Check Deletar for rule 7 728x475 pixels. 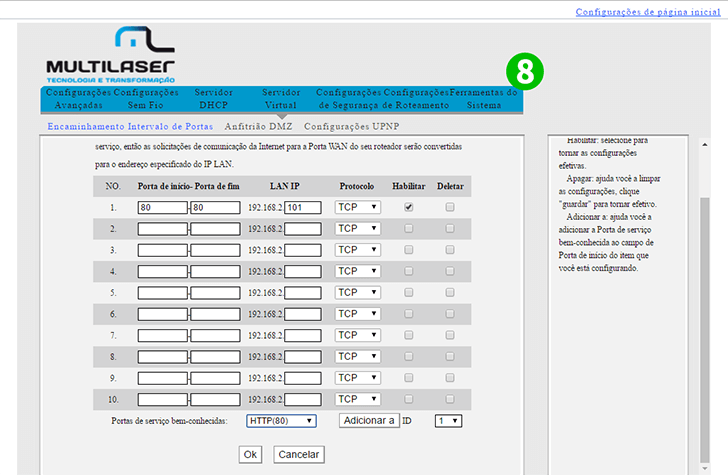[x=450, y=335]
